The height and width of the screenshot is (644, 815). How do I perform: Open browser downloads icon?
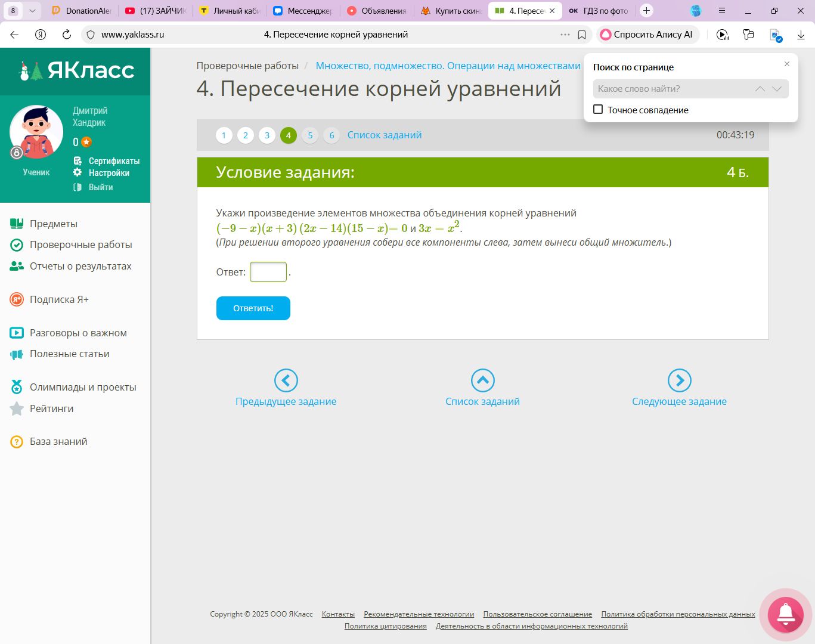click(x=801, y=35)
